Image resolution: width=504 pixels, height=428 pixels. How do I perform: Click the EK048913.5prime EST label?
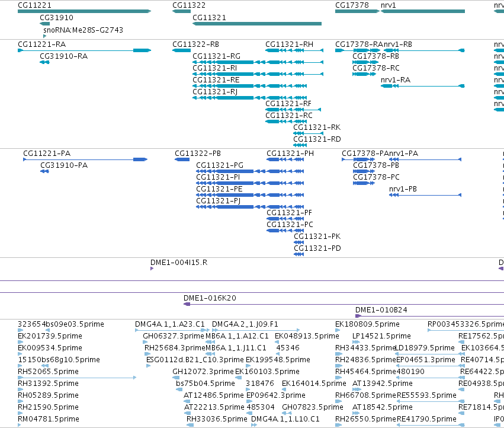[x=307, y=336]
